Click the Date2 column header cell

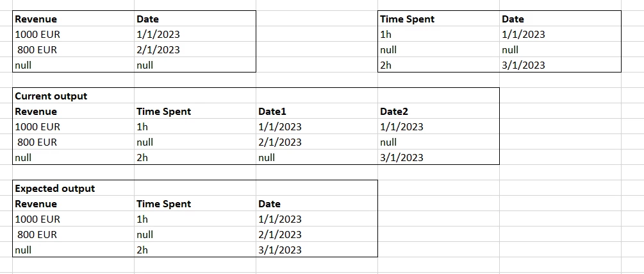click(x=438, y=112)
